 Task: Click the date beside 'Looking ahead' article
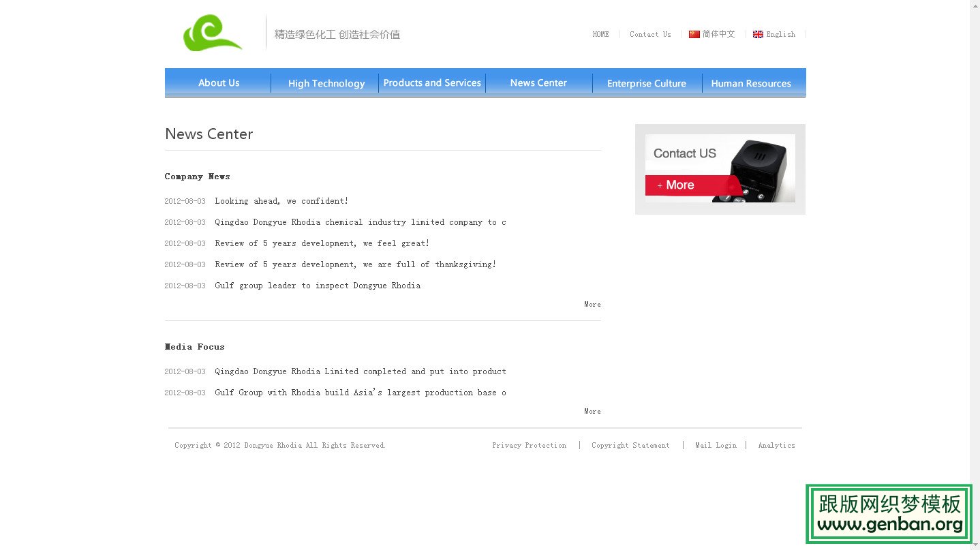(x=185, y=201)
